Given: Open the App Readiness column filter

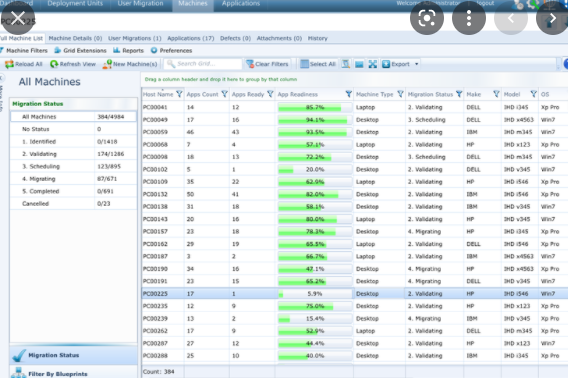Looking at the screenshot, I should pyautogui.click(x=348, y=94).
